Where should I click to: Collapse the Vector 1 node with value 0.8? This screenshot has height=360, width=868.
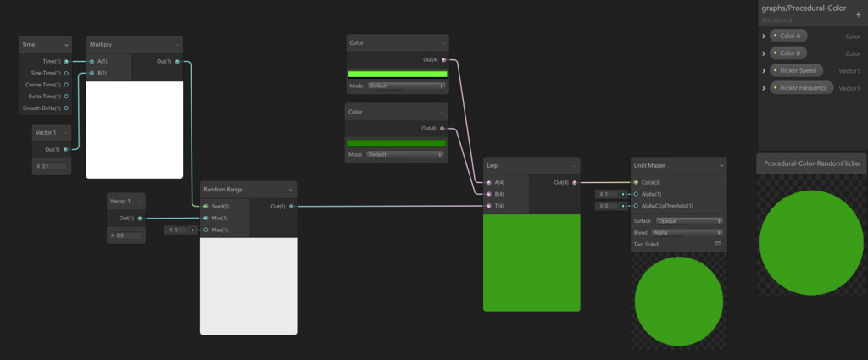tap(140, 202)
